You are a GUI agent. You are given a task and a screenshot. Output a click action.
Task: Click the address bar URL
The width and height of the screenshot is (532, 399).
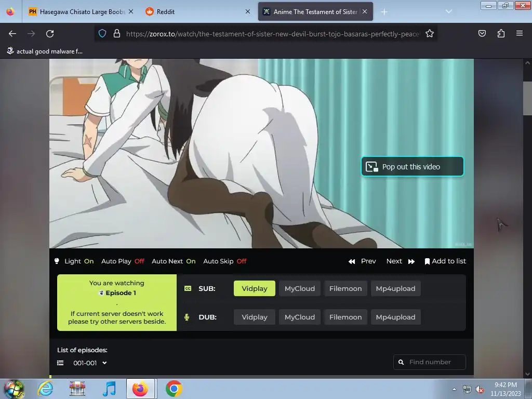click(272, 34)
